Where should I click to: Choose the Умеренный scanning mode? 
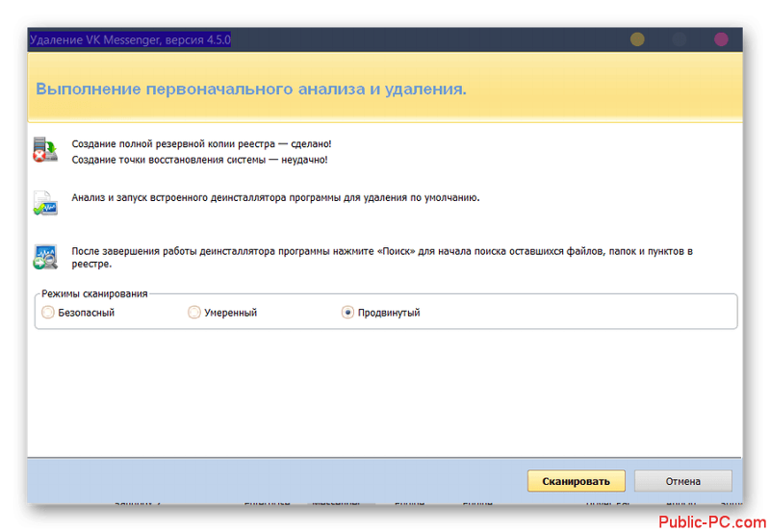pos(194,313)
